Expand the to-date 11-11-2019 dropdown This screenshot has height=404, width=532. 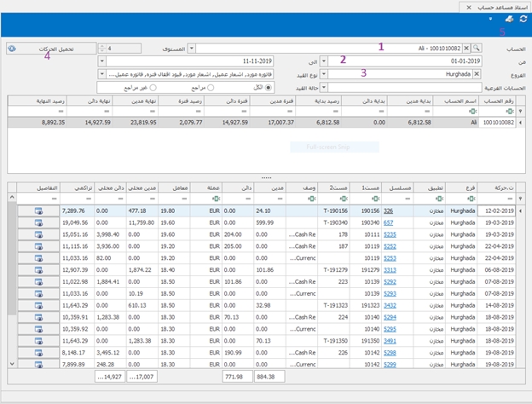(x=103, y=61)
